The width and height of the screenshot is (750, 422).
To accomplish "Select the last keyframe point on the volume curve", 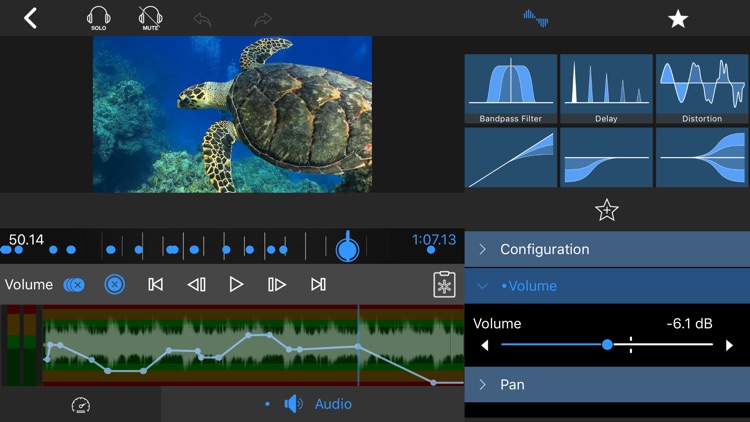I will tap(433, 383).
